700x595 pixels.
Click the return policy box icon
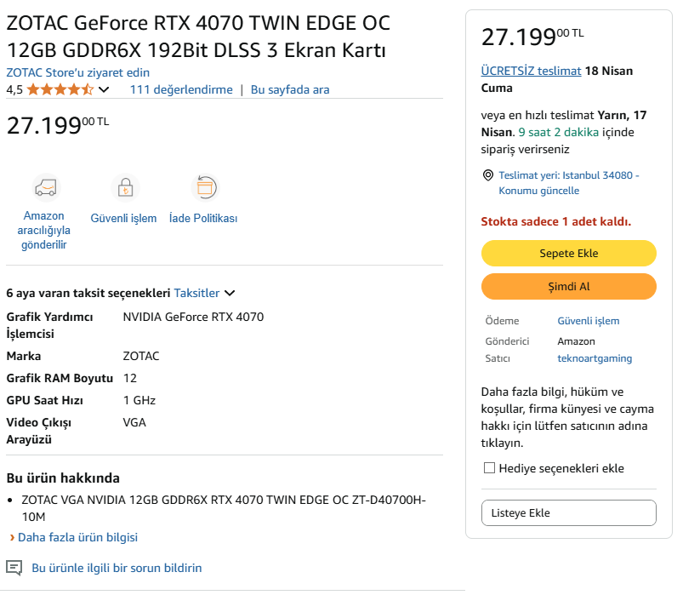click(204, 186)
